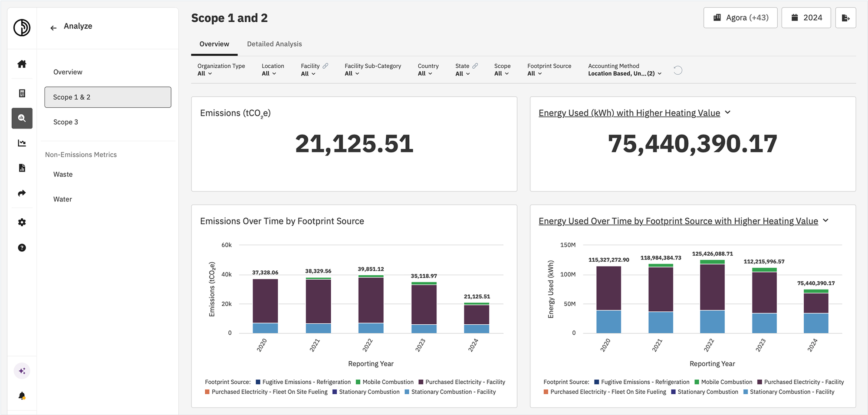Switch to the Detailed Analysis tab
Screen dimensions: 868x415
[274, 44]
